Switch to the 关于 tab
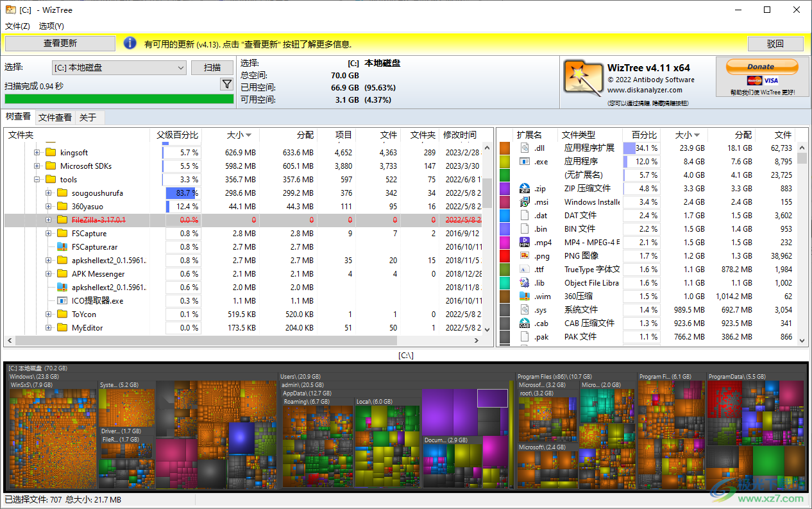The height and width of the screenshot is (509, 812). point(88,117)
